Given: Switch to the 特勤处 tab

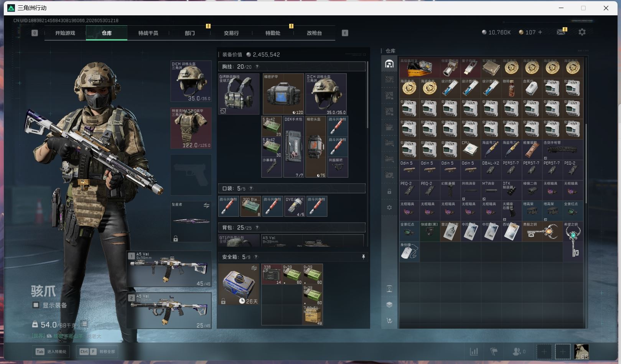Looking at the screenshot, I should [x=273, y=33].
